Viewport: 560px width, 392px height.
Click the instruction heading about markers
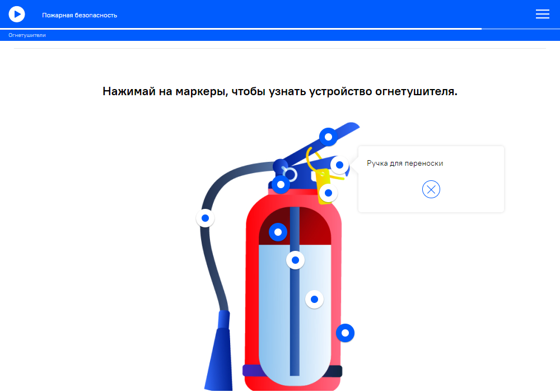coord(280,91)
